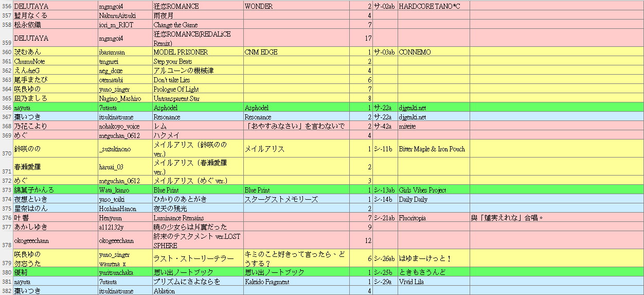Click the Vivid Lila circle cell

click(x=433, y=282)
